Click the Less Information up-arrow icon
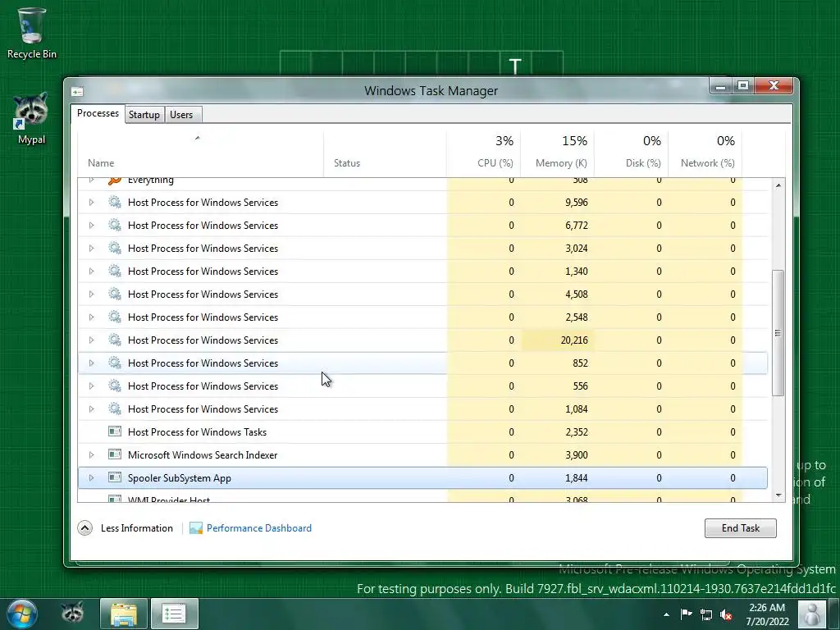The image size is (840, 630). [84, 528]
